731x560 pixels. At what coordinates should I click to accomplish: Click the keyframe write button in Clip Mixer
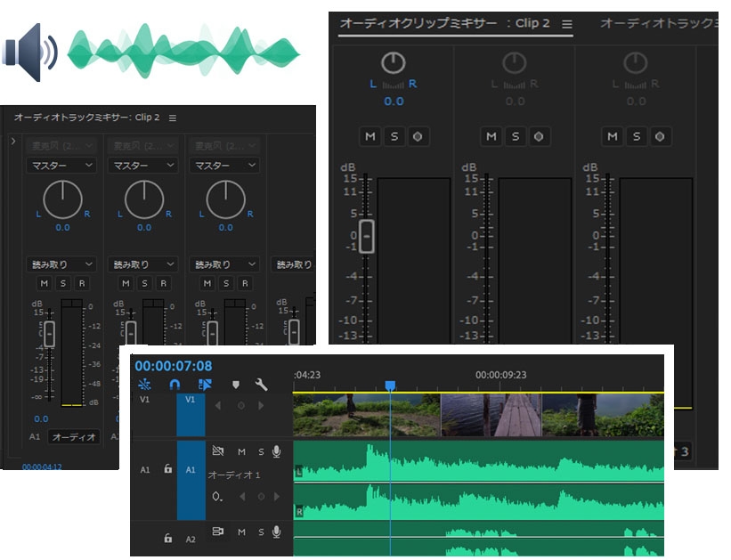click(418, 136)
